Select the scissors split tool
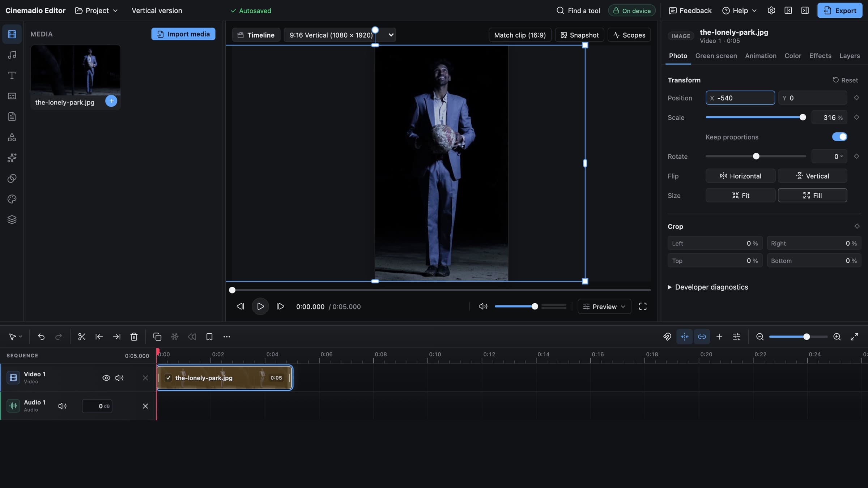The image size is (868, 488). coord(81,337)
